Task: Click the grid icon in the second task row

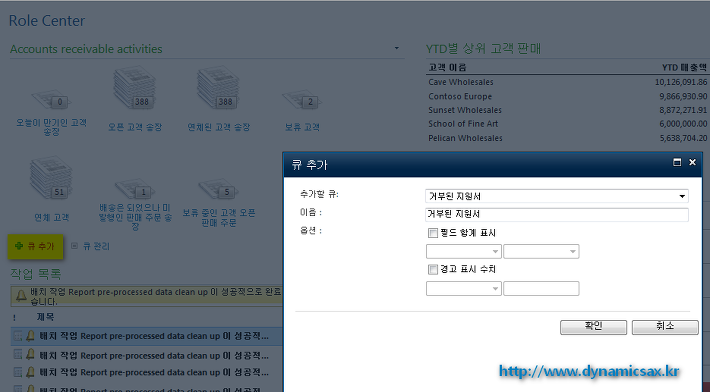Action: click(18, 355)
